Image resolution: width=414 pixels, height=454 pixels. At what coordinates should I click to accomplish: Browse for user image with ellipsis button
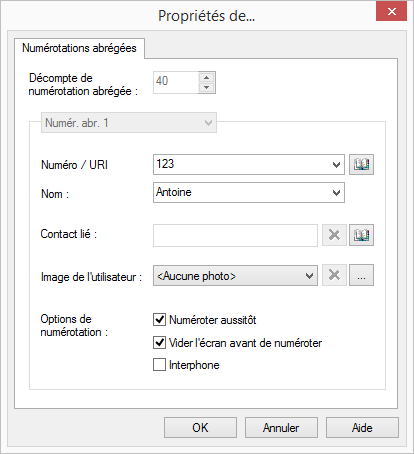click(x=361, y=275)
